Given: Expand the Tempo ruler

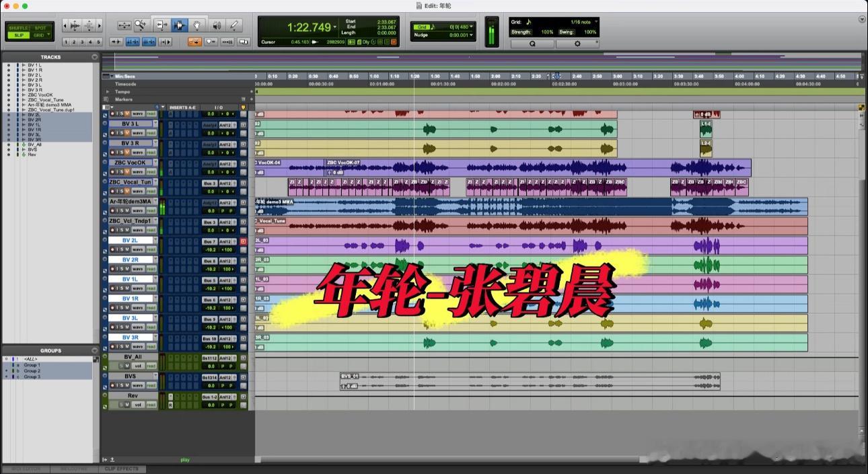Looking at the screenshot, I should click(107, 91).
